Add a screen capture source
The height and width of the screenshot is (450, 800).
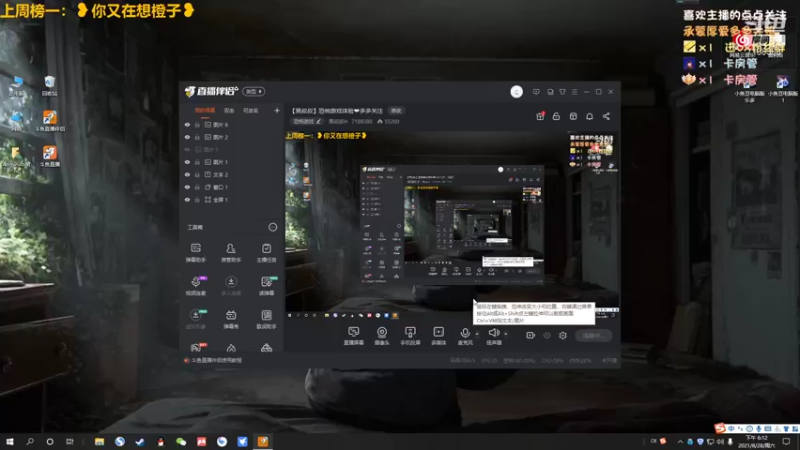(x=354, y=336)
